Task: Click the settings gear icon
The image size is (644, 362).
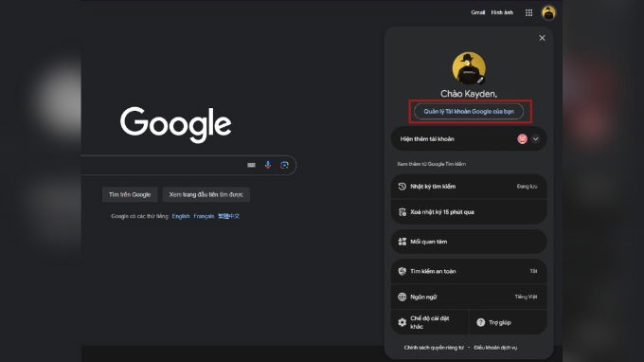Action: 402,322
